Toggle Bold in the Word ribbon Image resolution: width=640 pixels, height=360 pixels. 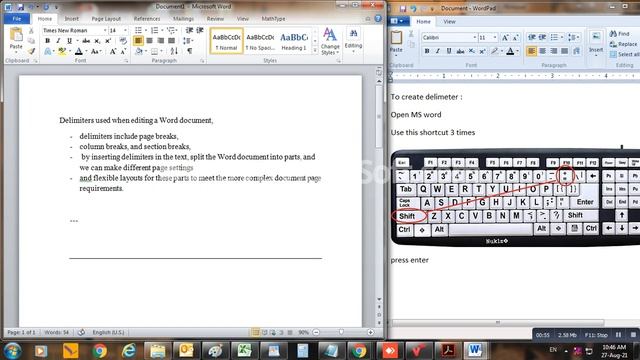click(x=47, y=41)
